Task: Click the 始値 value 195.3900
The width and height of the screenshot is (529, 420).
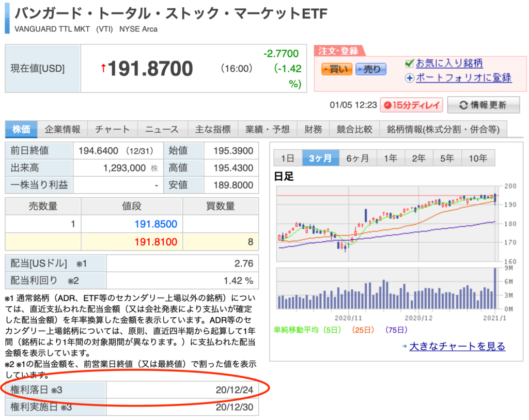Action: pyautogui.click(x=233, y=151)
